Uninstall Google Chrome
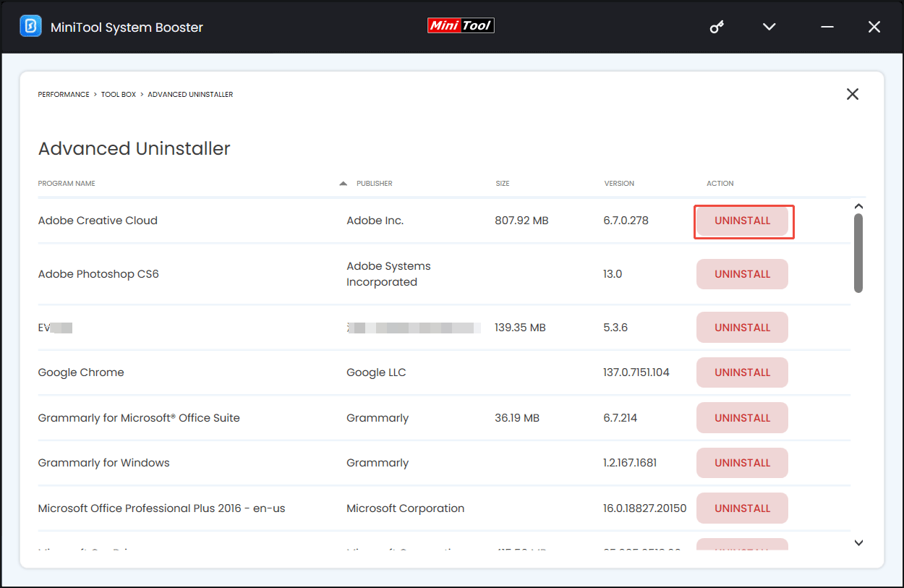The image size is (904, 588). click(x=742, y=372)
